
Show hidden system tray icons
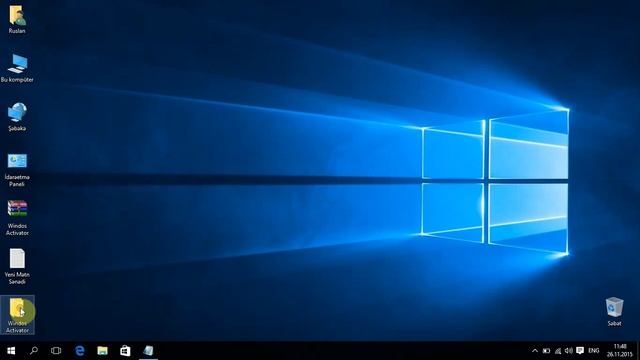[x=535, y=351]
